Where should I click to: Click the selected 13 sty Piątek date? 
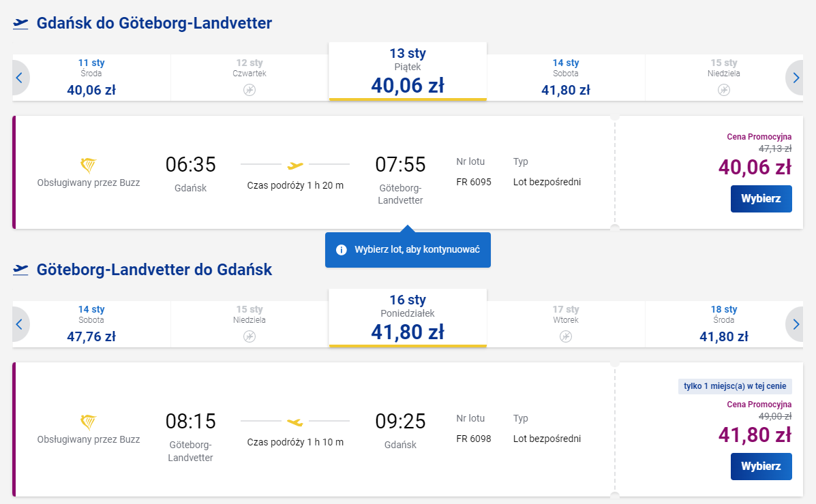point(408,72)
